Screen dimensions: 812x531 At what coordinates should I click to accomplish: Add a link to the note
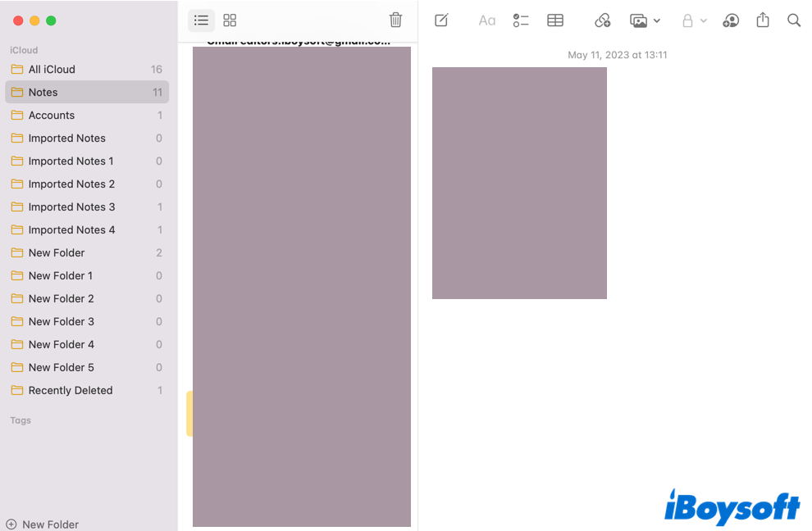[603, 20]
